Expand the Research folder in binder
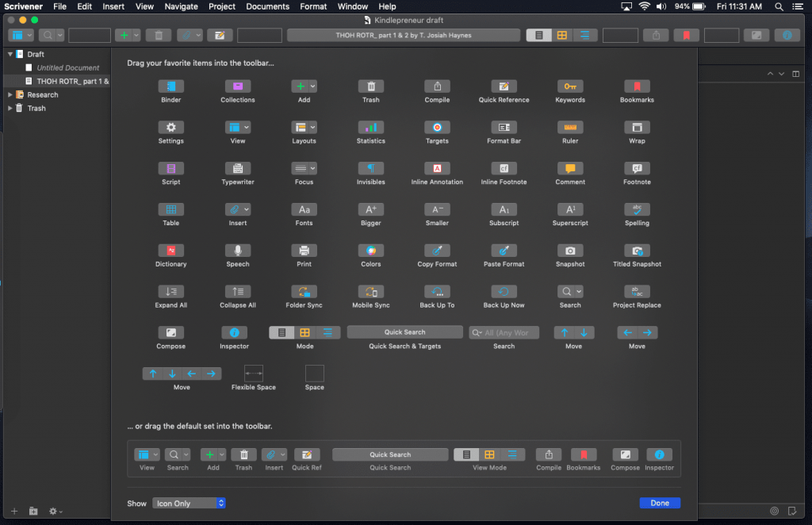 point(10,95)
